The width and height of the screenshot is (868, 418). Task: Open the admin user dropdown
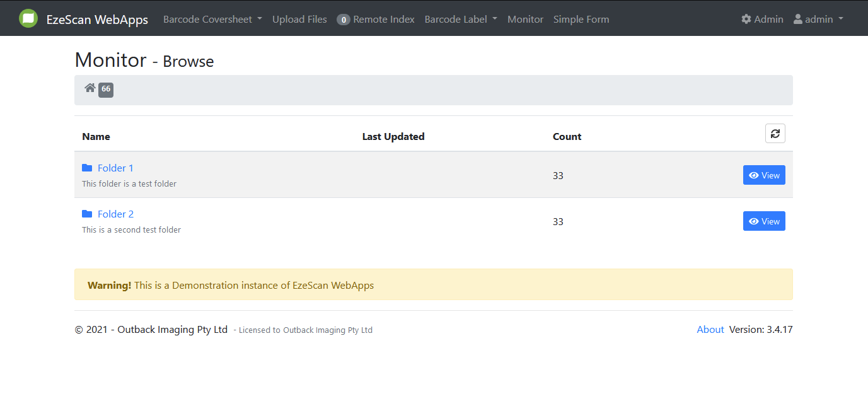819,20
